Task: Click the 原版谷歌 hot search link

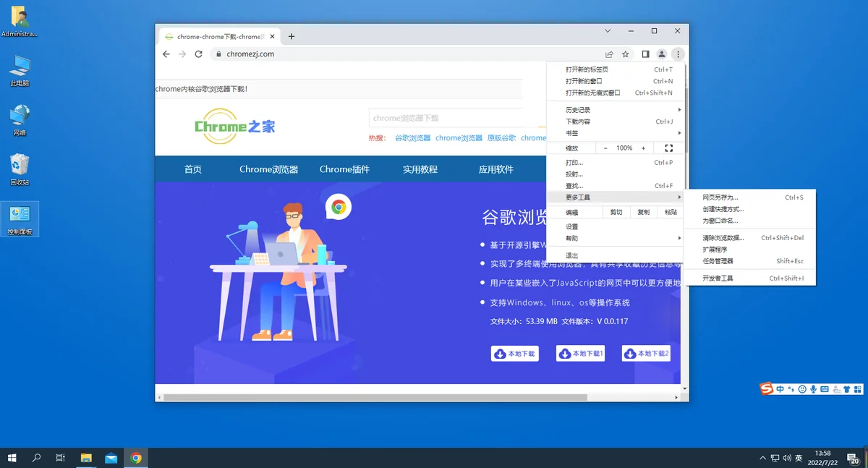Action: (x=501, y=138)
